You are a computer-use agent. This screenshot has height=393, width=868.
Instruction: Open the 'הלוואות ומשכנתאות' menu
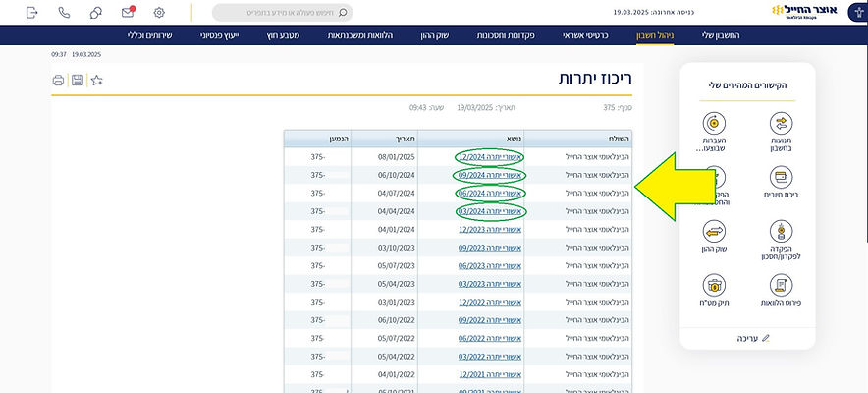click(360, 35)
